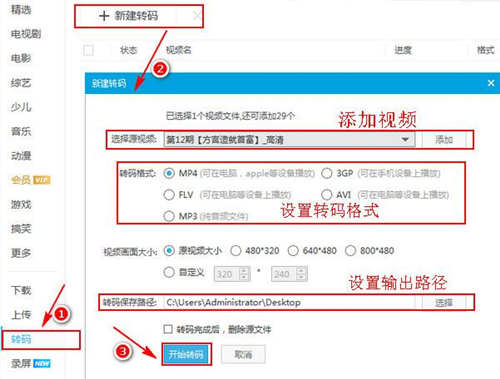Go to the 电视剧 category
This screenshot has width=500, height=379.
tap(26, 34)
